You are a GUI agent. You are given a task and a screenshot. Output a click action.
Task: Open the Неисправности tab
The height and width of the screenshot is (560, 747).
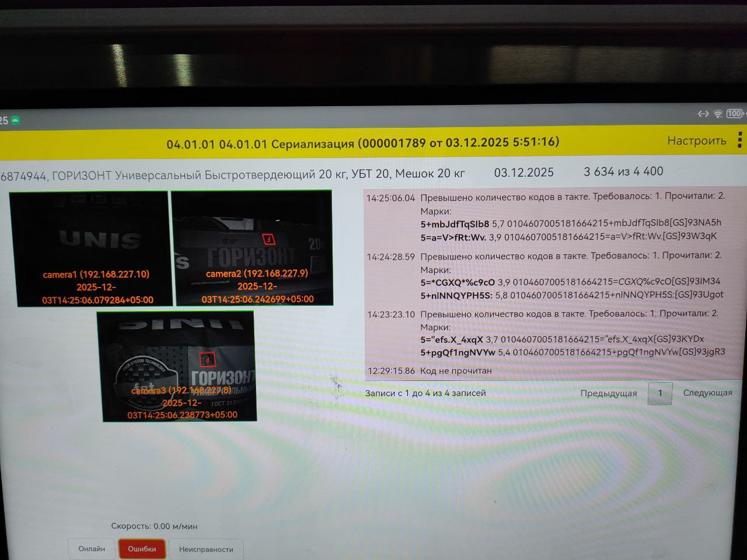[x=206, y=549]
